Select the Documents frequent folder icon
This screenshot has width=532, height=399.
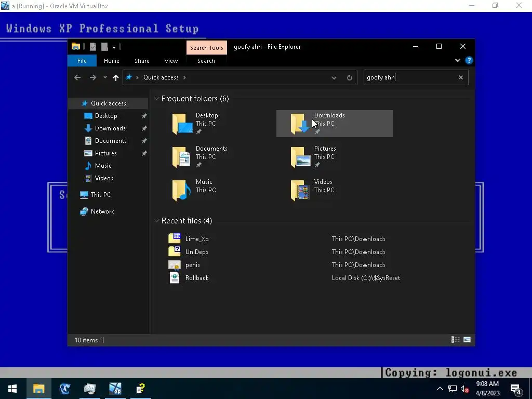point(182,157)
